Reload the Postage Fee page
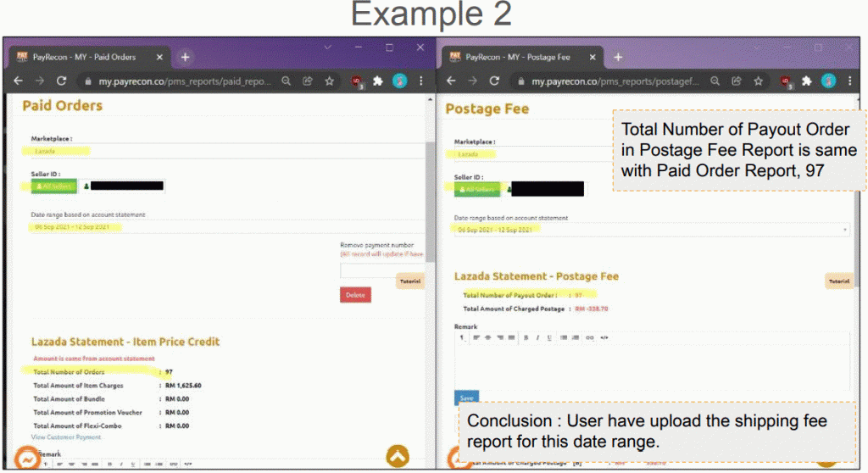This screenshot has width=868, height=473. click(x=494, y=81)
